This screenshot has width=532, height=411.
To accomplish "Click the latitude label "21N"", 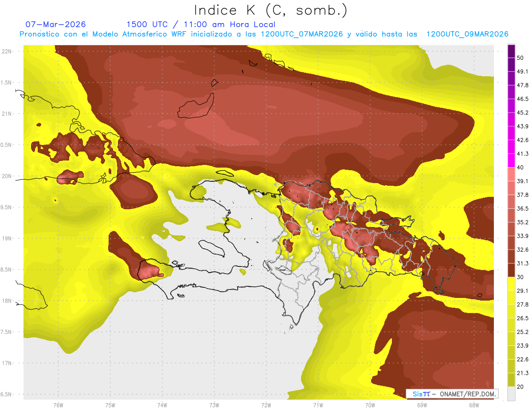I will coord(7,114).
